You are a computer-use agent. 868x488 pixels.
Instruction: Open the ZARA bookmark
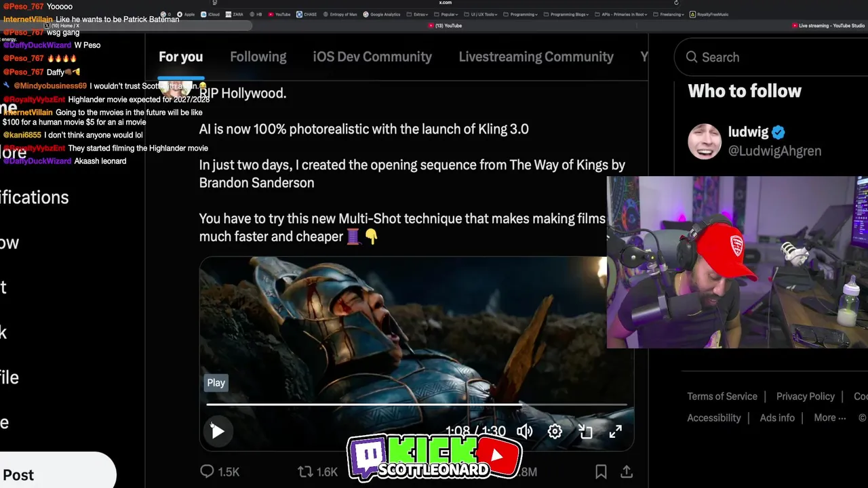pyautogui.click(x=235, y=14)
